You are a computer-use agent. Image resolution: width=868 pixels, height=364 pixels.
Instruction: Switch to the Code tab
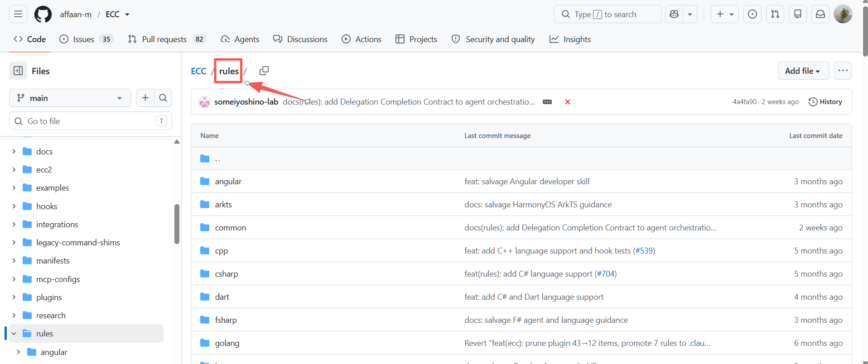click(30, 39)
